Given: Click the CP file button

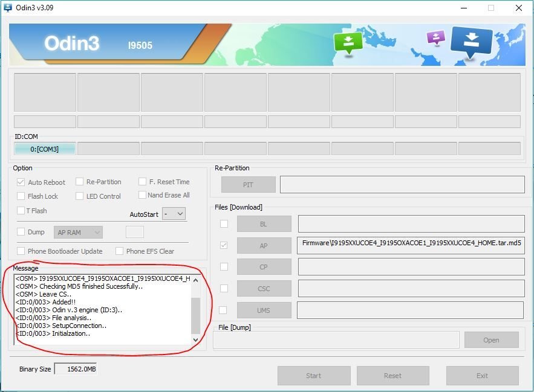Looking at the screenshot, I should click(264, 267).
